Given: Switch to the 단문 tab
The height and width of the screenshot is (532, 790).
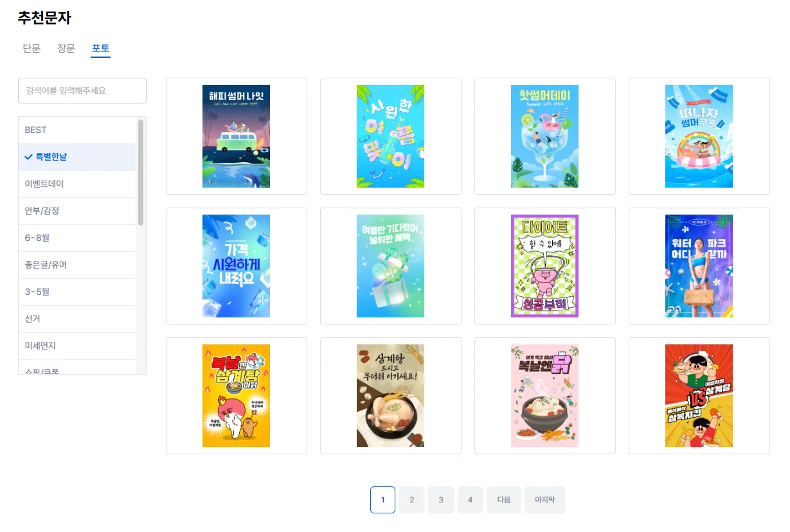Looking at the screenshot, I should [31, 48].
